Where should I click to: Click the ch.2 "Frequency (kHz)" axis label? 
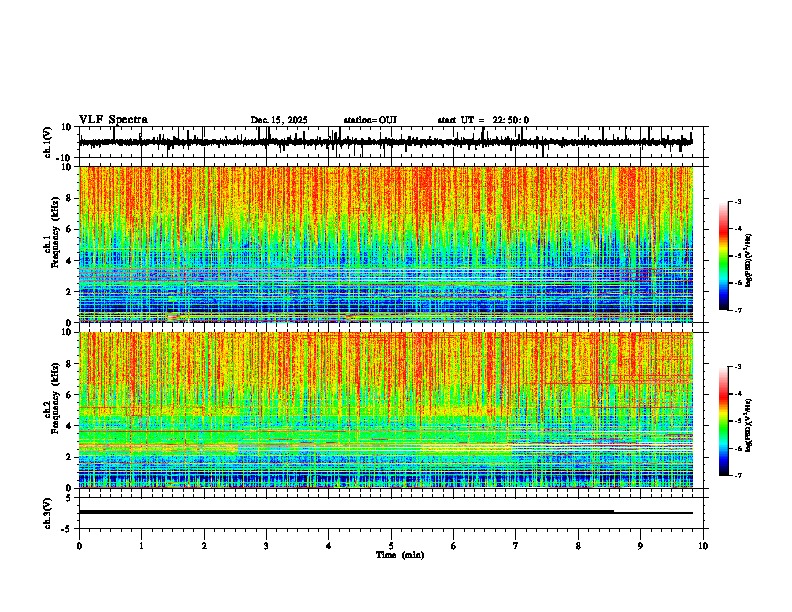pos(55,398)
